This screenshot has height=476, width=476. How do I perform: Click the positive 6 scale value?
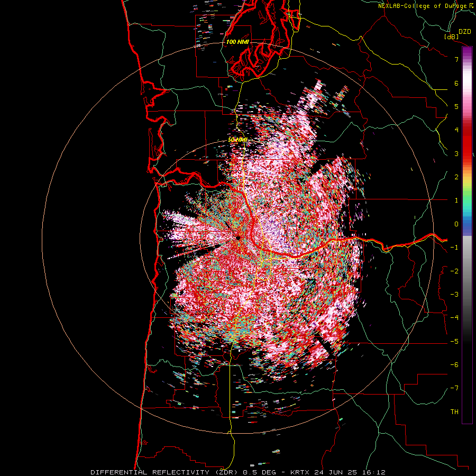click(456, 83)
